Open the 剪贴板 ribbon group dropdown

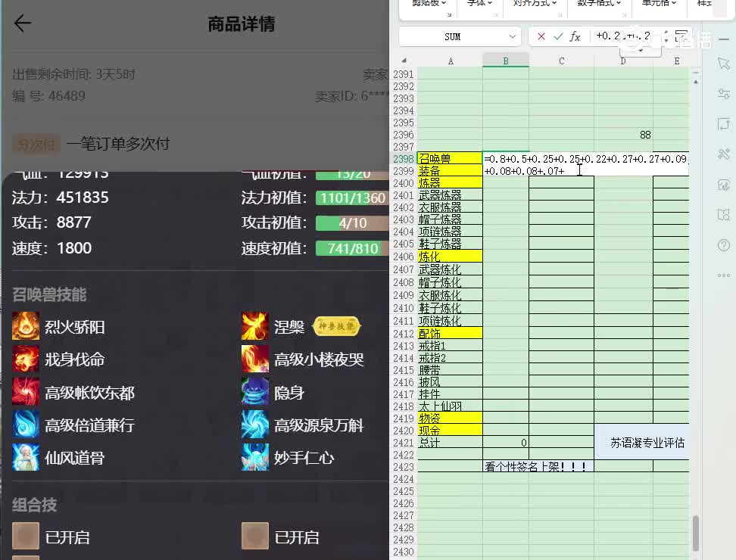coord(429,3)
